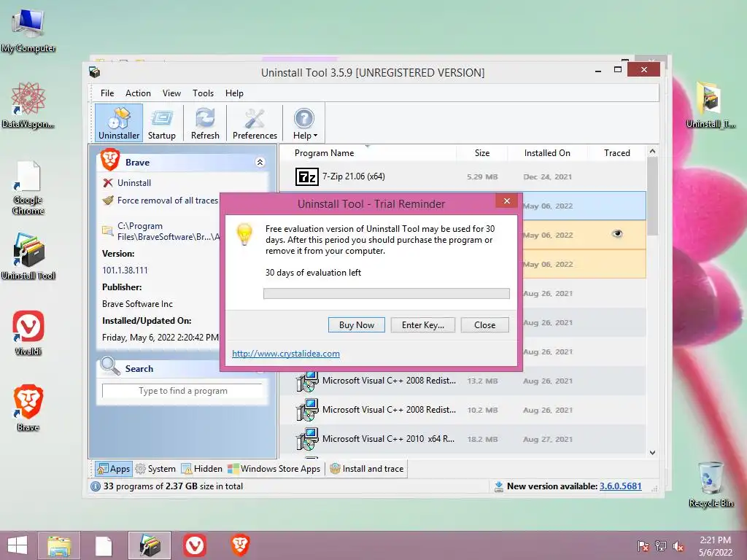Open the View menu
Viewport: 747px width, 560px height.
171,93
